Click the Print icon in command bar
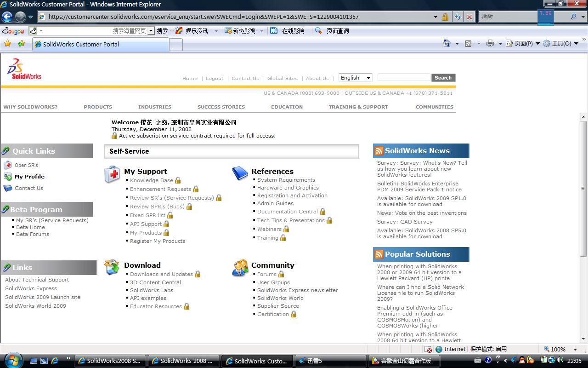Screen dimensions: 588x368 [x=490, y=43]
